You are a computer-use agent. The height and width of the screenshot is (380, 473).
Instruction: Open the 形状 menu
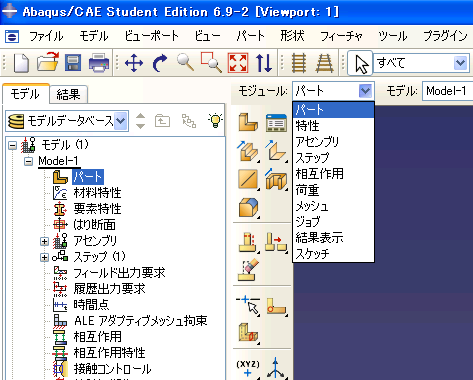point(292,36)
